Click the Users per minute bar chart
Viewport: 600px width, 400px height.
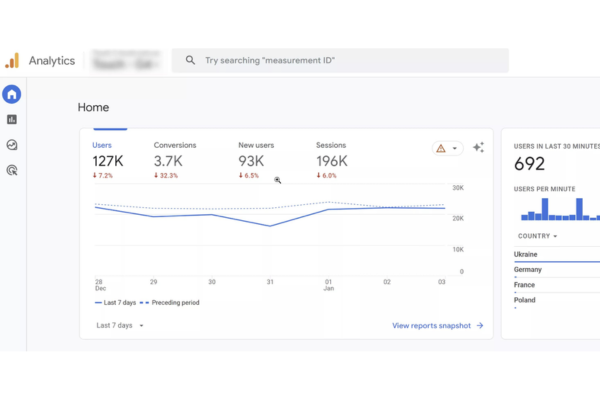pyautogui.click(x=560, y=209)
